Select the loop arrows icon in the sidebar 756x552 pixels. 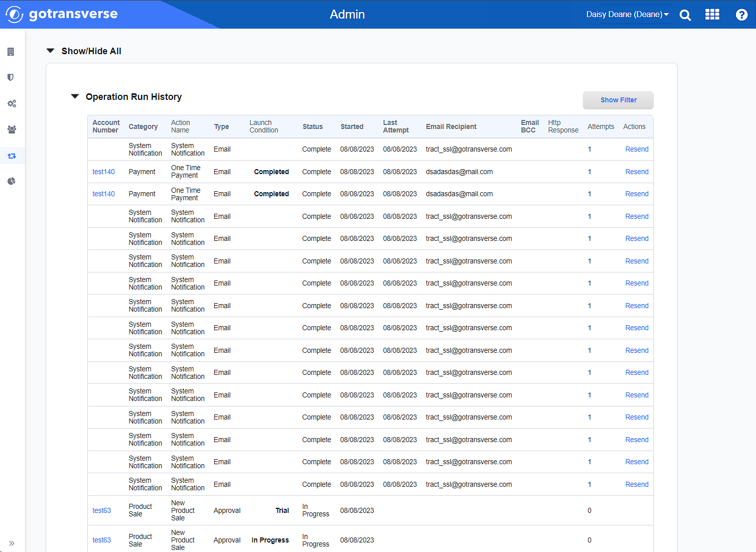tap(12, 156)
